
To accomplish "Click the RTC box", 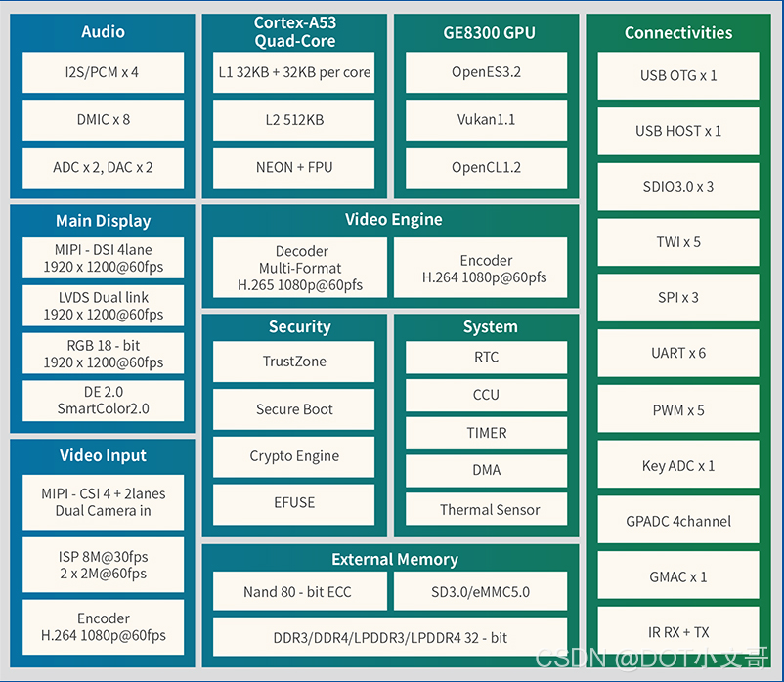I will coord(486,358).
